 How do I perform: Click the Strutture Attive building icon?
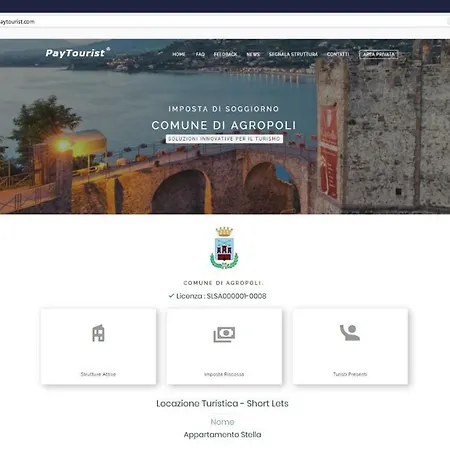(x=98, y=333)
